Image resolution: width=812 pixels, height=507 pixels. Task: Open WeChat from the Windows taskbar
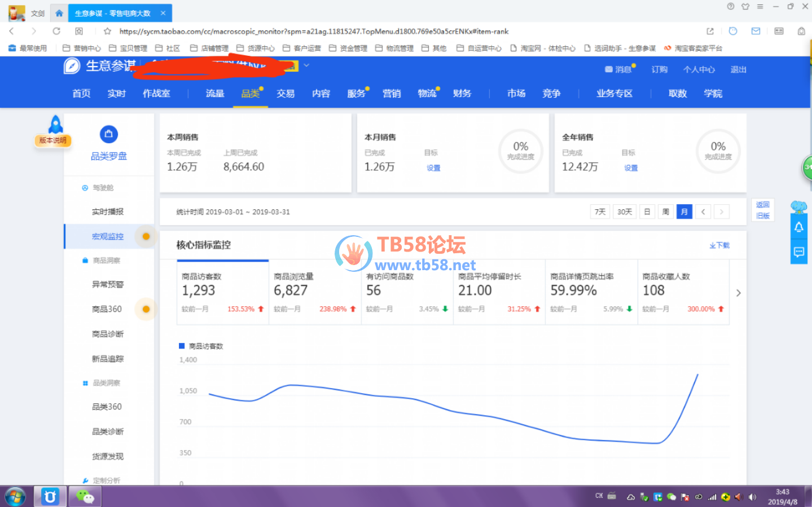(85, 496)
